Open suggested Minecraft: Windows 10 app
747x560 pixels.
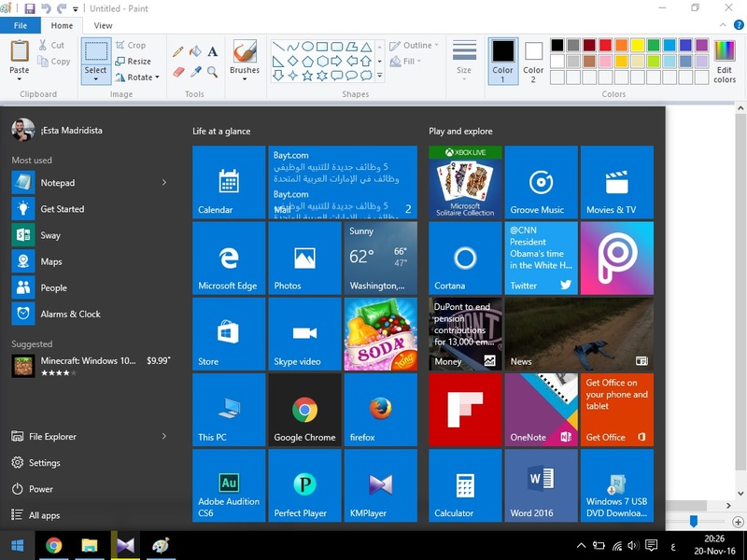coord(91,366)
